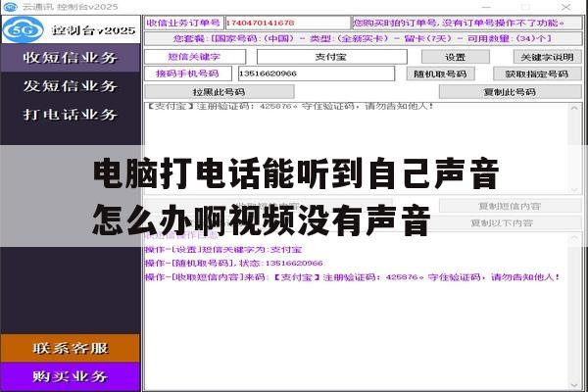588x392 pixels.
Task: Open the 发短信业务 section
Action: point(71,86)
